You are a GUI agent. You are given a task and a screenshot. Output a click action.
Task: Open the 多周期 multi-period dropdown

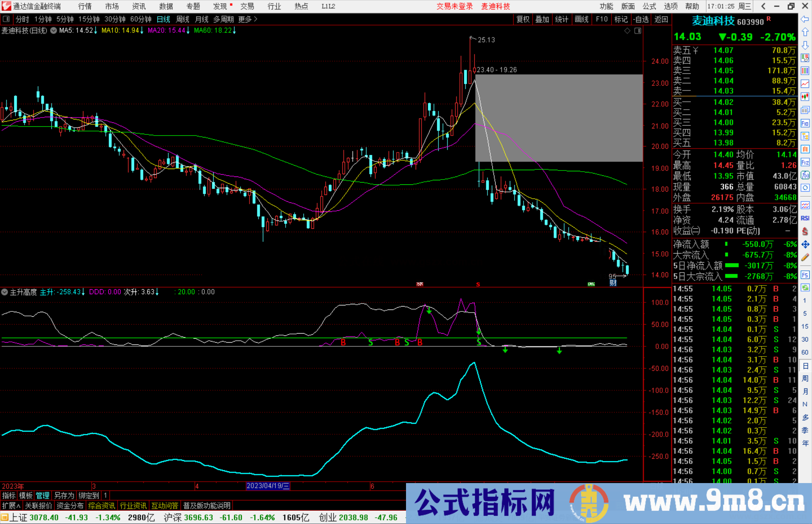coord(224,19)
